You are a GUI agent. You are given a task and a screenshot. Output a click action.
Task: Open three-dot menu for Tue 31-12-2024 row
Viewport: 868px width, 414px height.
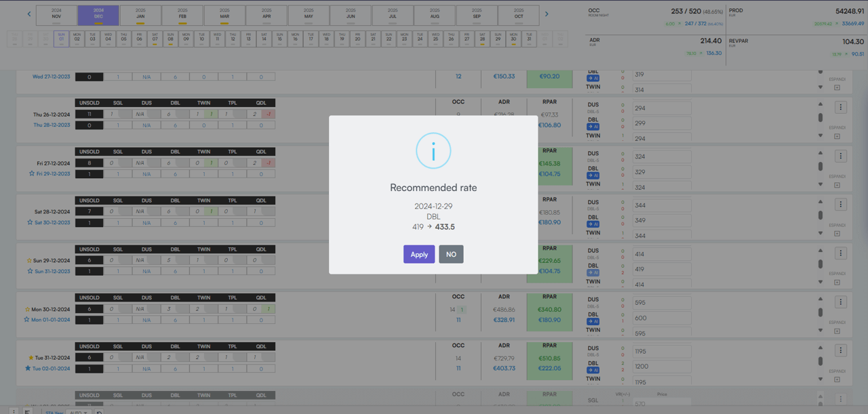click(x=841, y=350)
